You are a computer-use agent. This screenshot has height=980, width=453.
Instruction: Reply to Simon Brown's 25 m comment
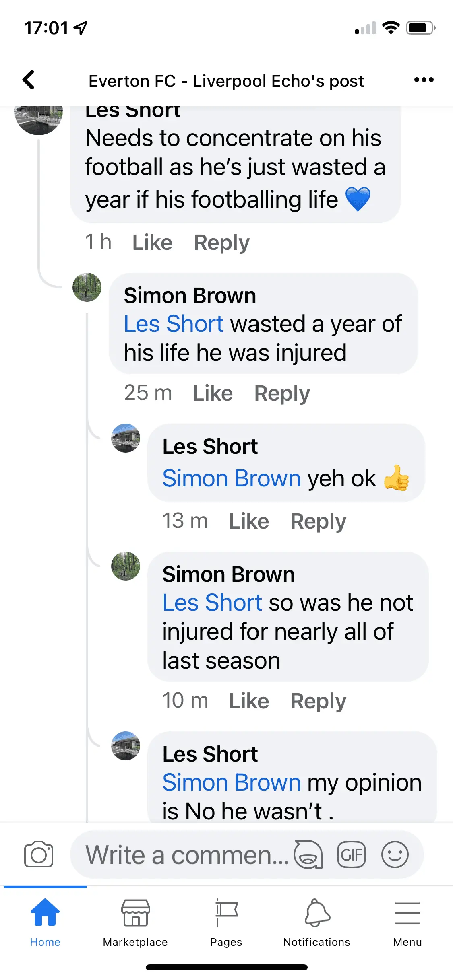(x=282, y=393)
